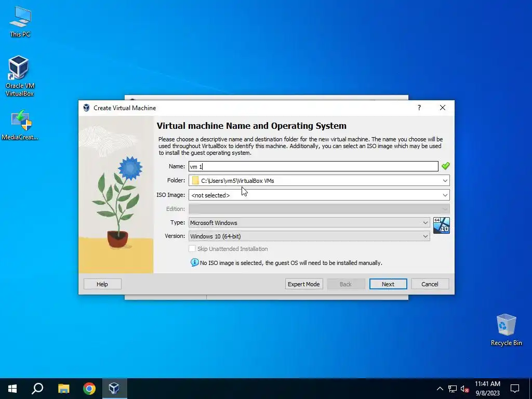This screenshot has width=532, height=399.
Task: Show hidden system tray icons
Action: click(x=440, y=389)
